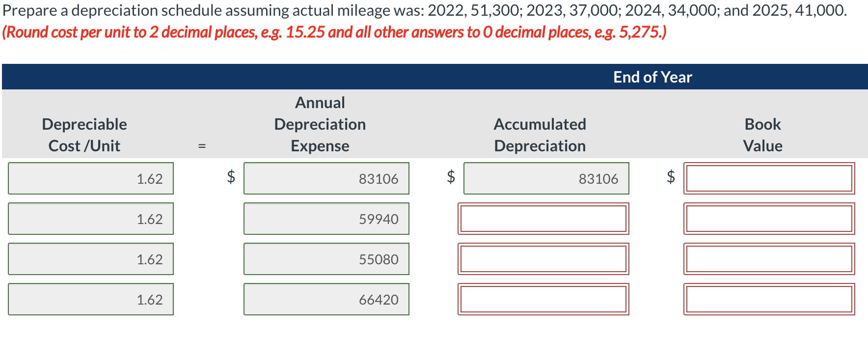Click the expense field containing 55080
Viewport: 868px width, 337px height.
[x=326, y=259]
